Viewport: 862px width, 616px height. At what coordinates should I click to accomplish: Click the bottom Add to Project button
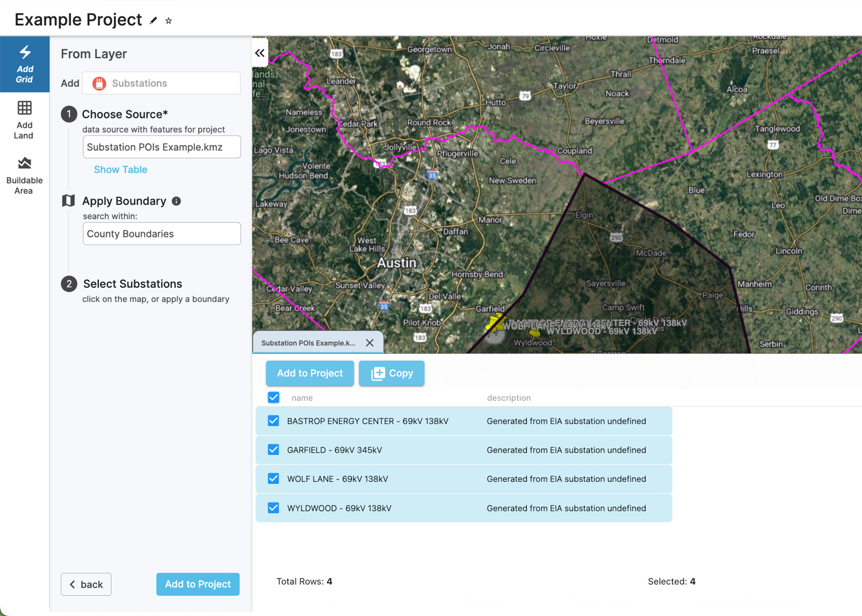(198, 584)
